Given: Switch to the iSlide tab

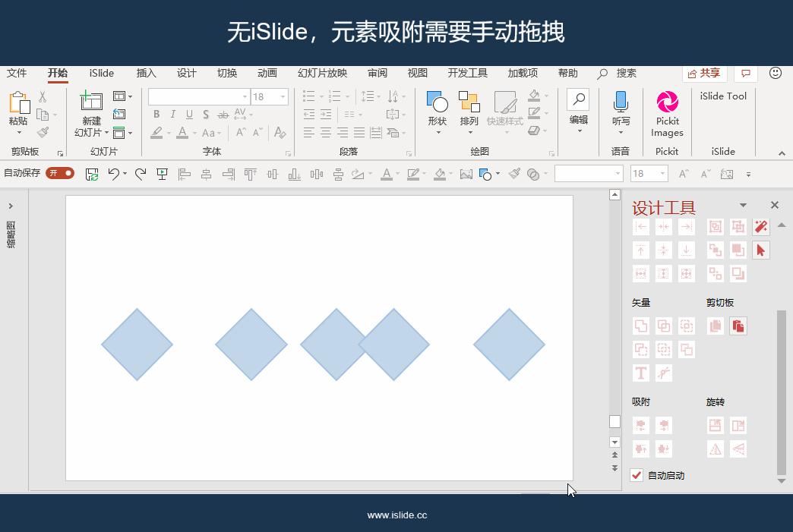Looking at the screenshot, I should 102,74.
